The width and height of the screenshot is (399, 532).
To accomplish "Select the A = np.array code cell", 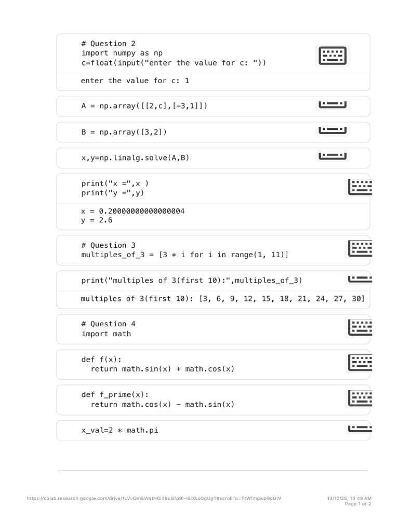I will (213, 106).
